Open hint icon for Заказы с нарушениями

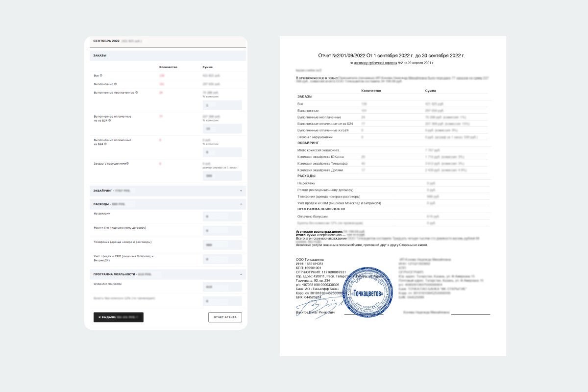tap(127, 163)
